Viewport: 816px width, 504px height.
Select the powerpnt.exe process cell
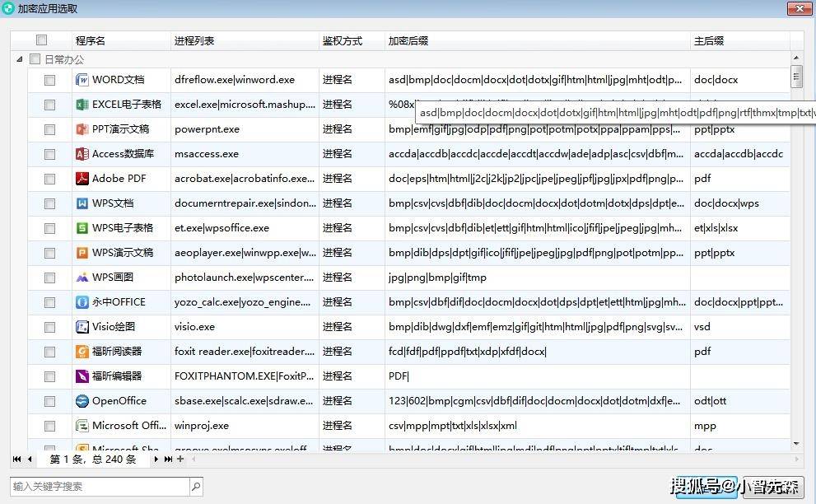pos(245,129)
